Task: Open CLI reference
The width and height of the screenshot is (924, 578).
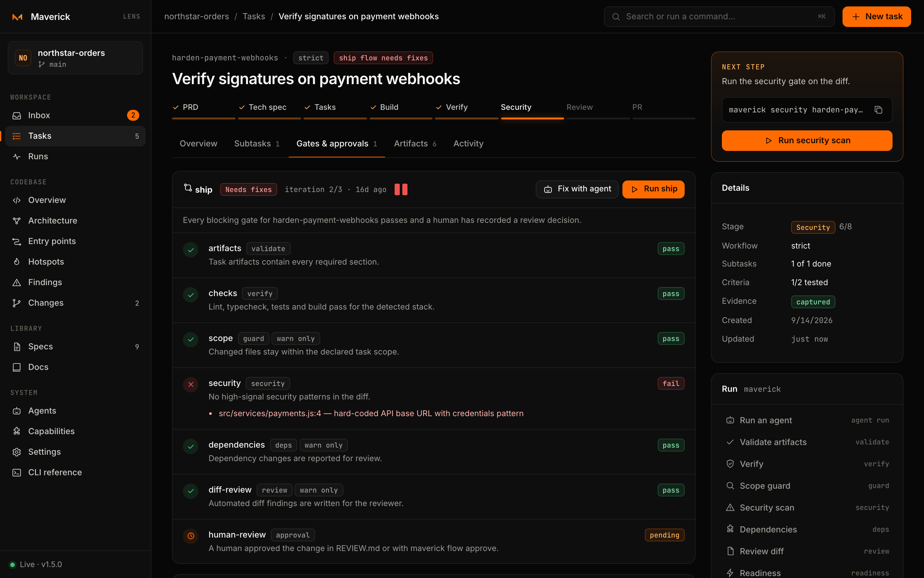Action: (75, 473)
